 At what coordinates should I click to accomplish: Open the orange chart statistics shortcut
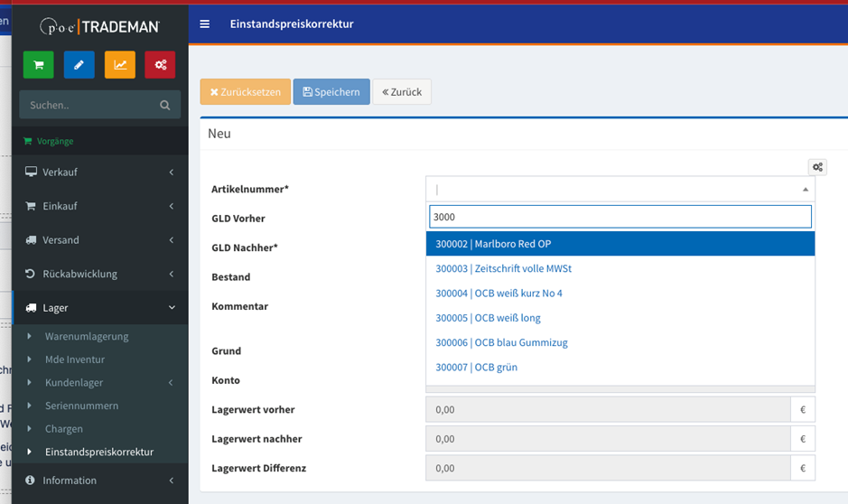[120, 65]
